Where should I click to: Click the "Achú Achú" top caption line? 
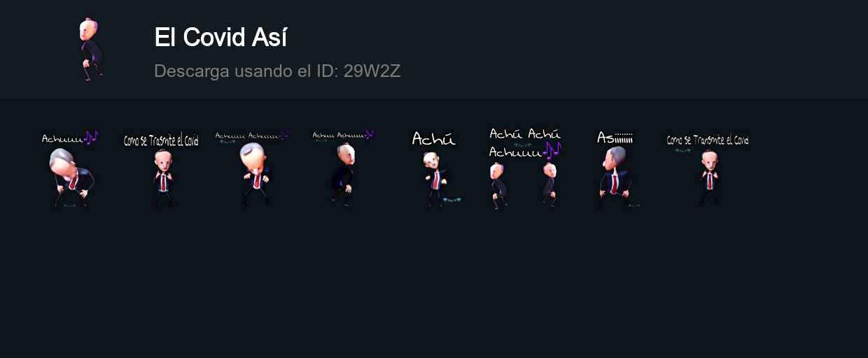coord(525,134)
